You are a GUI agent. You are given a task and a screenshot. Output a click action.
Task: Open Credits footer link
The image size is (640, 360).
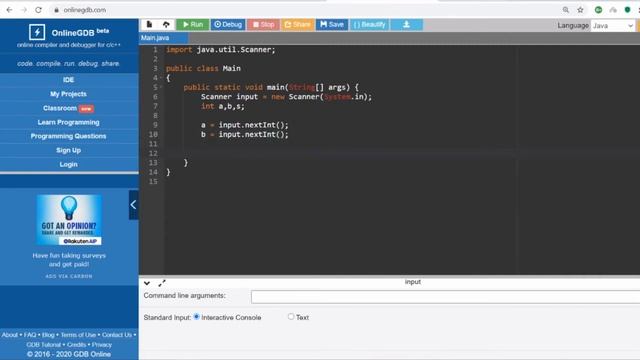[x=76, y=344]
